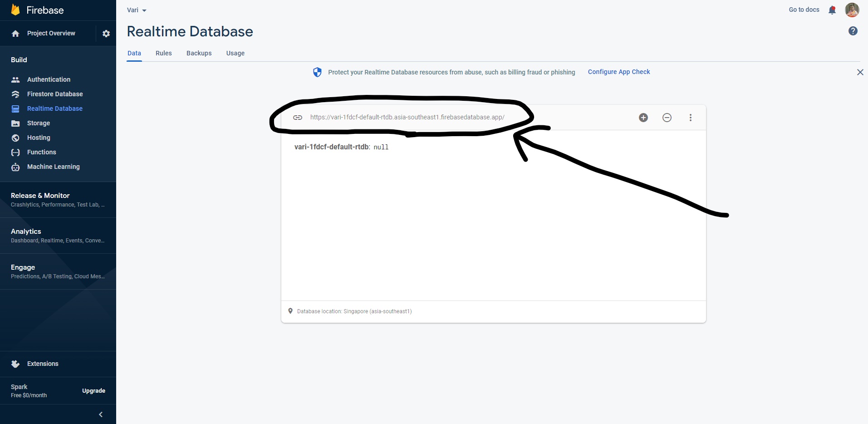The width and height of the screenshot is (868, 424).
Task: Click the Storage image icon
Action: pos(15,123)
